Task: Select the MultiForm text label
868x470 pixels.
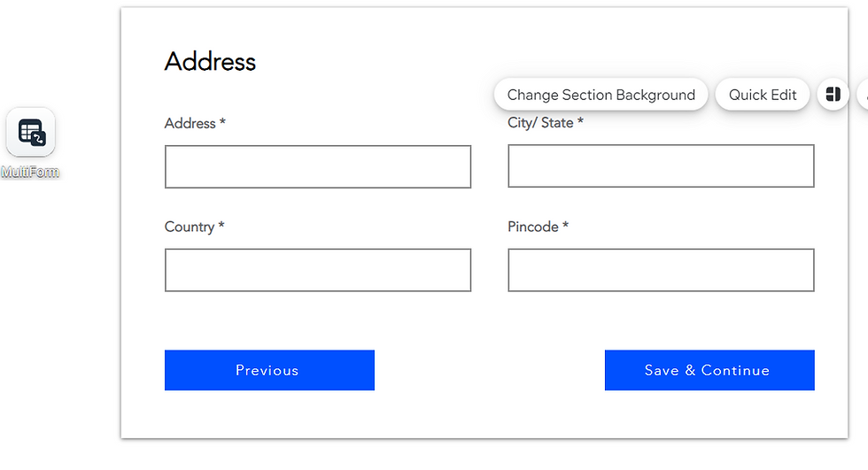Action: (x=30, y=172)
